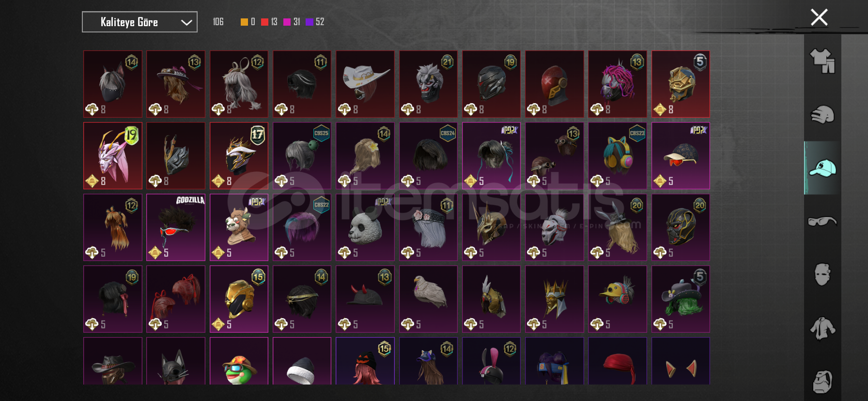This screenshot has width=868, height=401.
Task: Open the Kaliteye Göre sorting dropdown
Action: click(139, 22)
